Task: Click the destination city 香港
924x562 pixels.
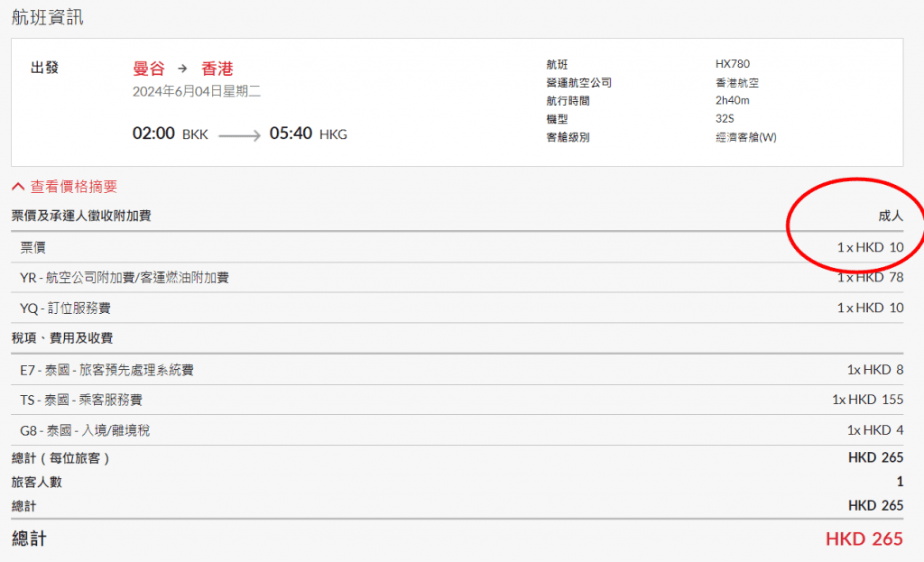Action: coord(217,69)
